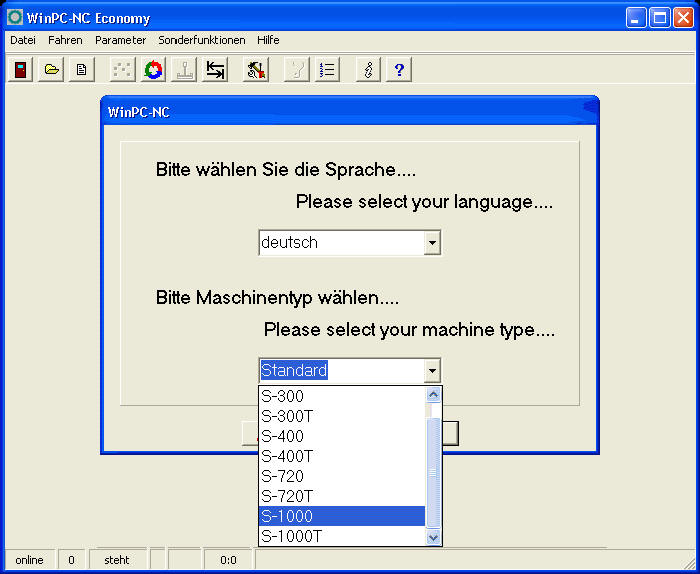Screen dimensions: 700x574
Task: Open the Sonderfunktionen menu
Action: point(202,40)
